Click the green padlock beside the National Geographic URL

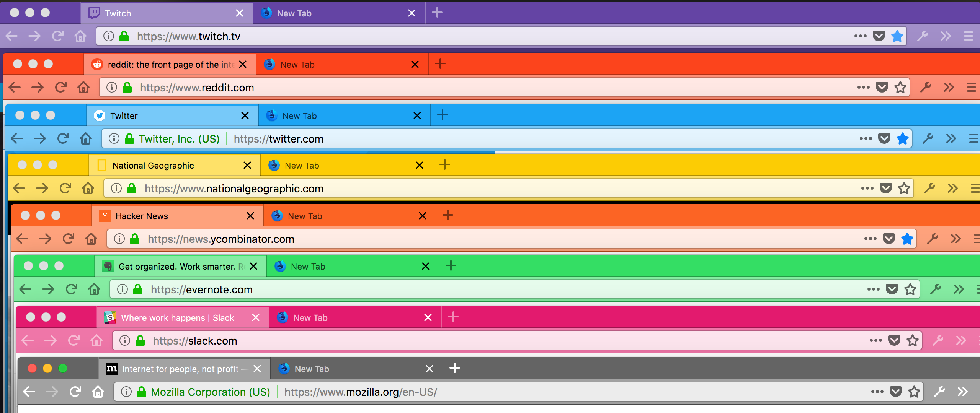point(132,189)
